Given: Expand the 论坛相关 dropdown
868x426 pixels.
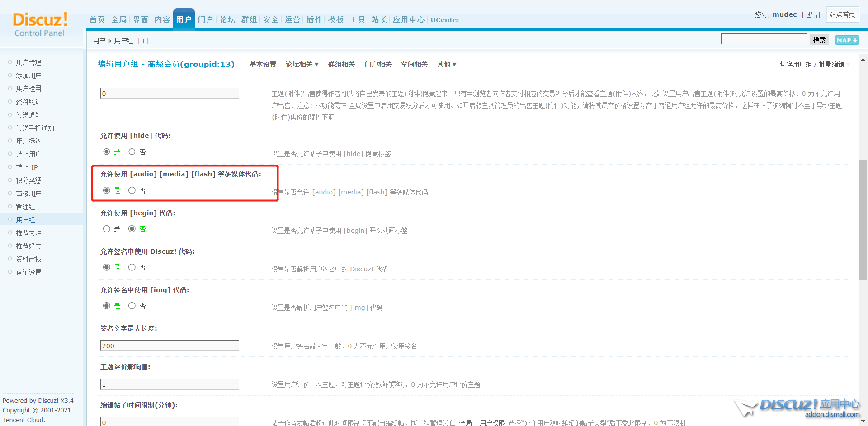Looking at the screenshot, I should tap(302, 64).
